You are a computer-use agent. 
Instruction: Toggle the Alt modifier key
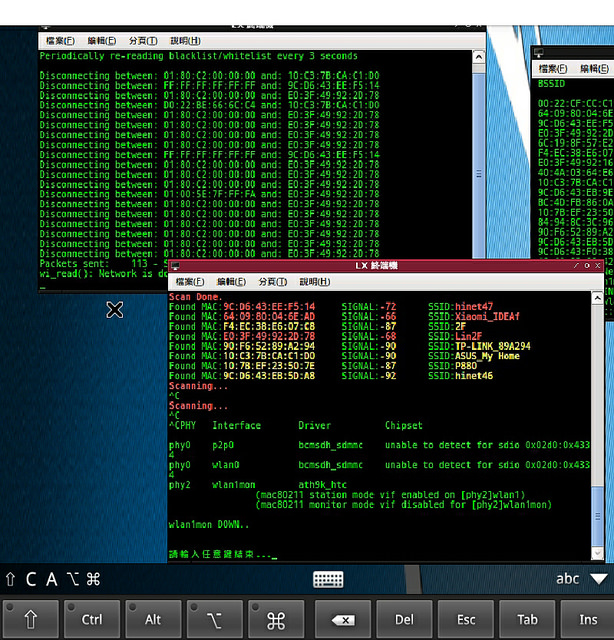pyautogui.click(x=153, y=619)
